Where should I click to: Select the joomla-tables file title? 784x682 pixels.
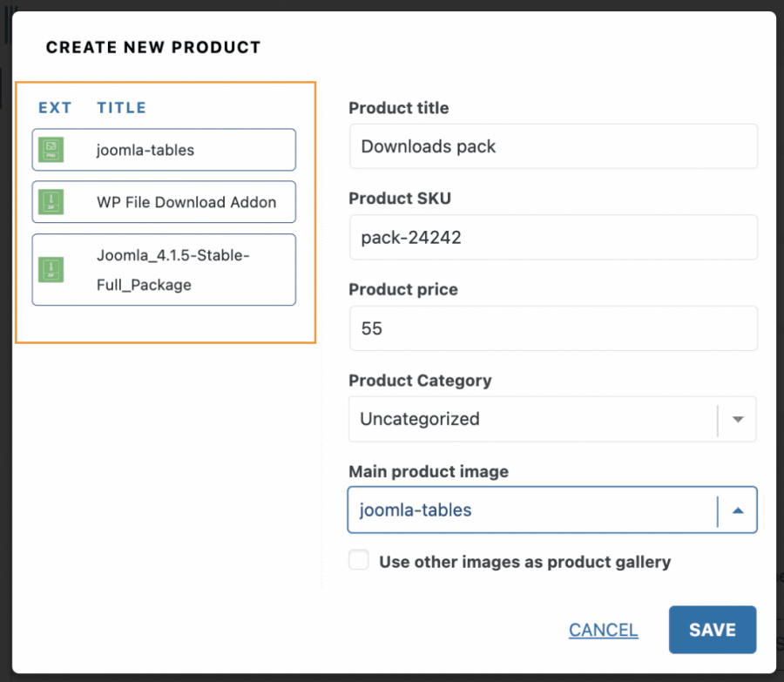pos(145,150)
